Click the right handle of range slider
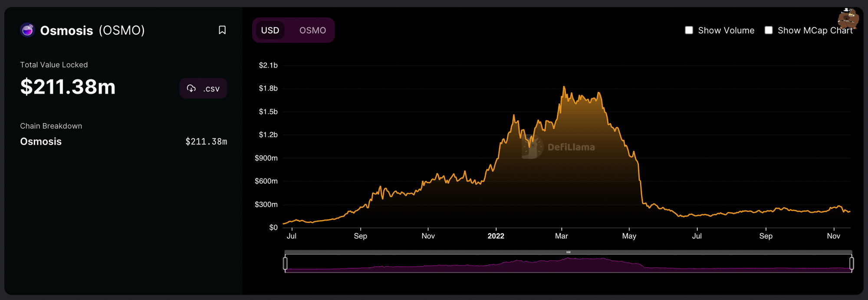This screenshot has height=300, width=868. pos(852,263)
